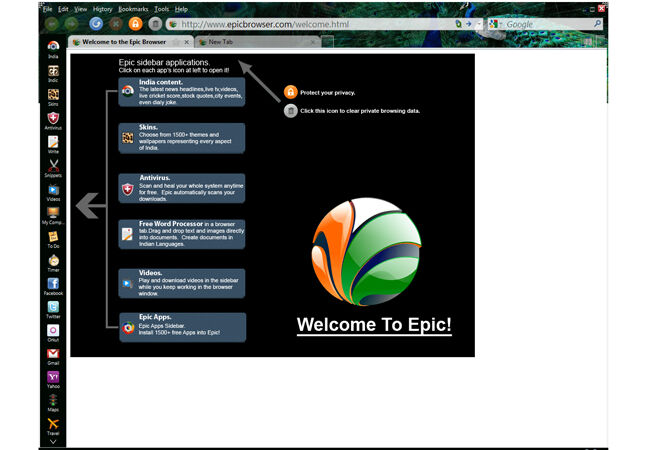Open the Twitter sidebar app
This screenshot has width=650, height=450.
pyautogui.click(x=53, y=310)
